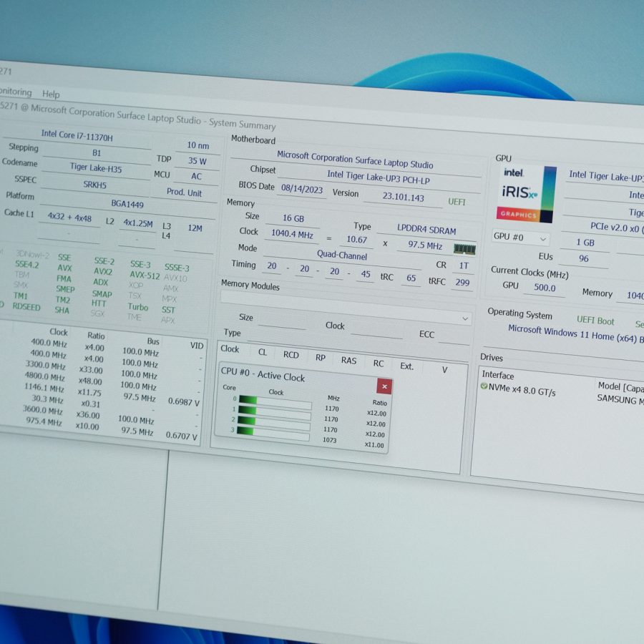Select the SSPEC value "SRKH5"
644x644 pixels.
(x=95, y=185)
